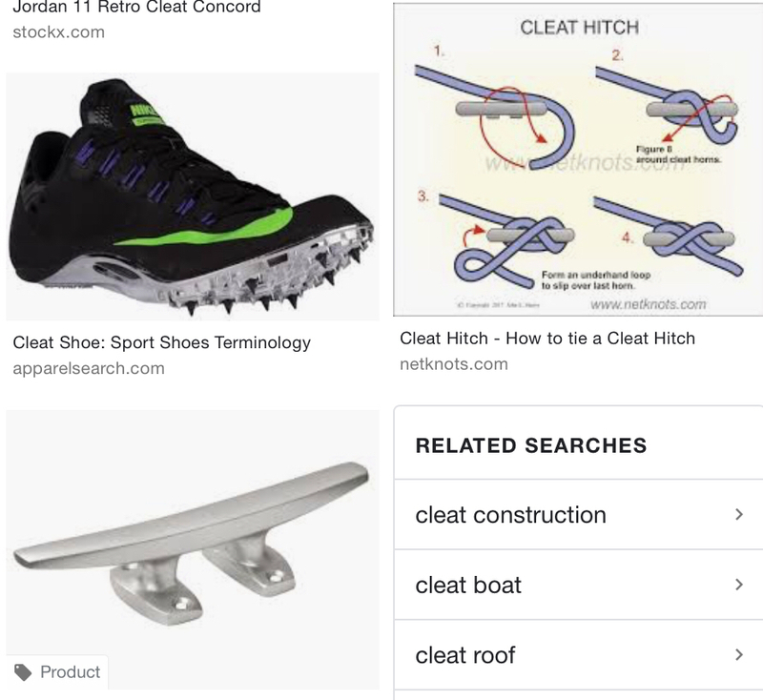
Task: Click the cleat roof chevron arrow
Action: [738, 655]
